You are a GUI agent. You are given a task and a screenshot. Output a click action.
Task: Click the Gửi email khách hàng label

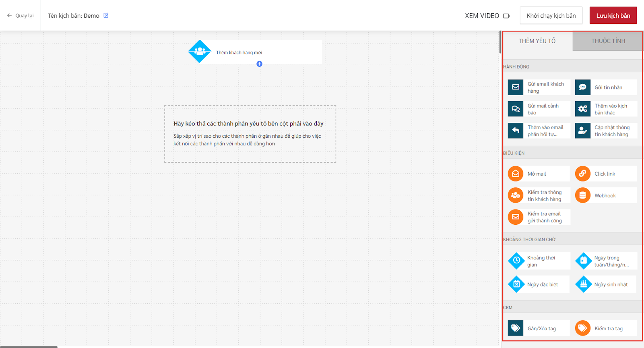pyautogui.click(x=546, y=87)
